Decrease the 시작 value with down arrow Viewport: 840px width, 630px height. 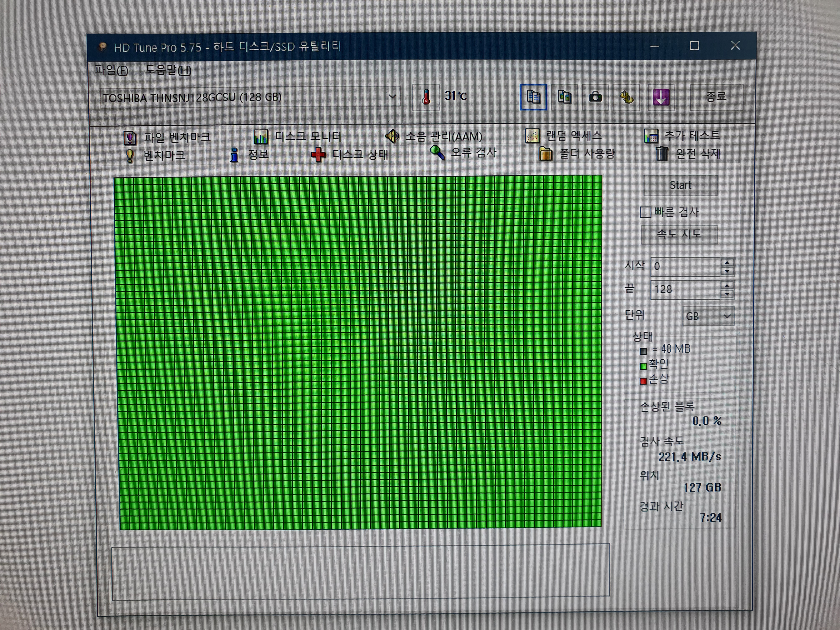[727, 271]
